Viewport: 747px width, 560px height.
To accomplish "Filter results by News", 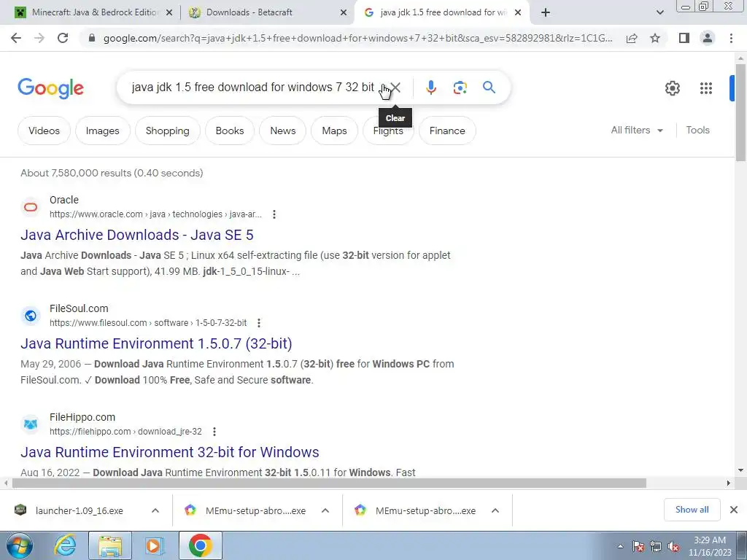I will [283, 131].
